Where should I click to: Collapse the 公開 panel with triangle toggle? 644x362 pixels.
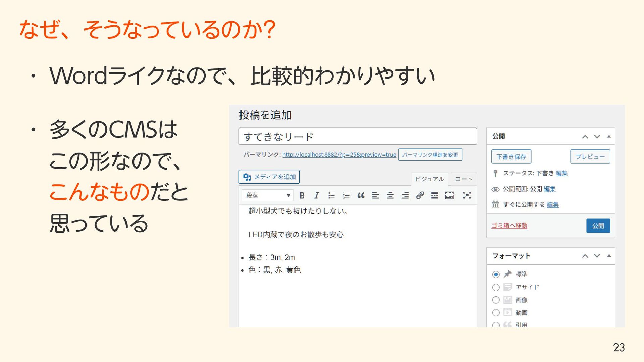point(609,136)
